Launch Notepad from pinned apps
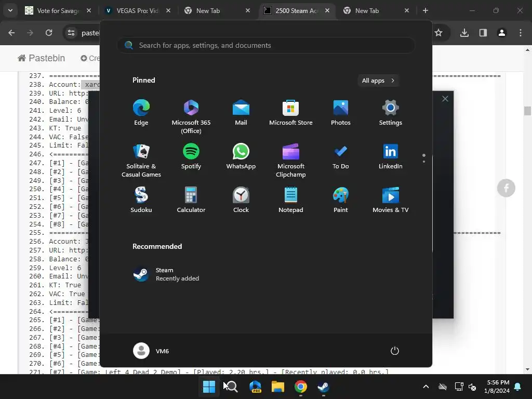The image size is (532, 399). click(x=291, y=200)
